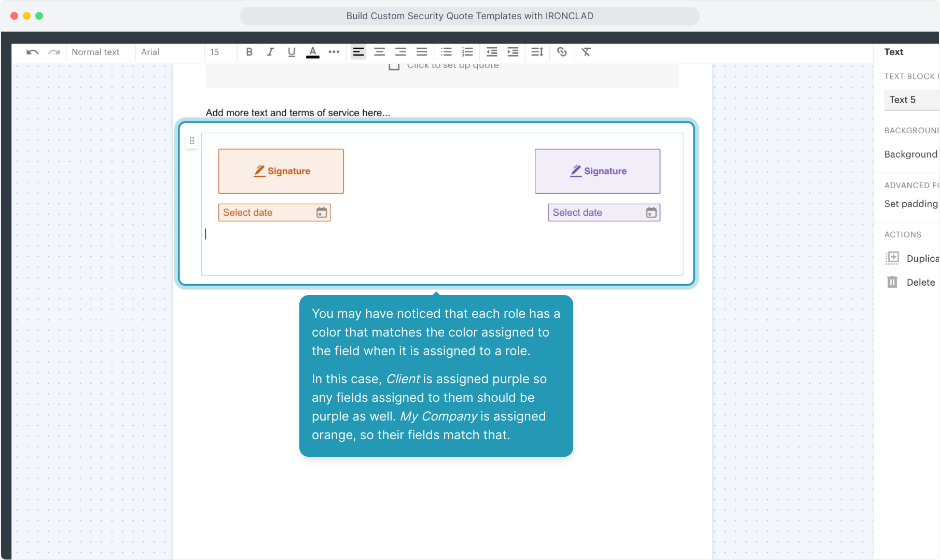The height and width of the screenshot is (560, 940).
Task: Toggle bold formatting
Action: [x=249, y=52]
